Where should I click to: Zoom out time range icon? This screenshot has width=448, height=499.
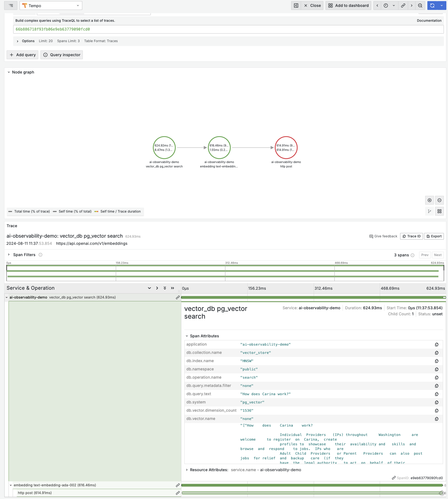420,6
